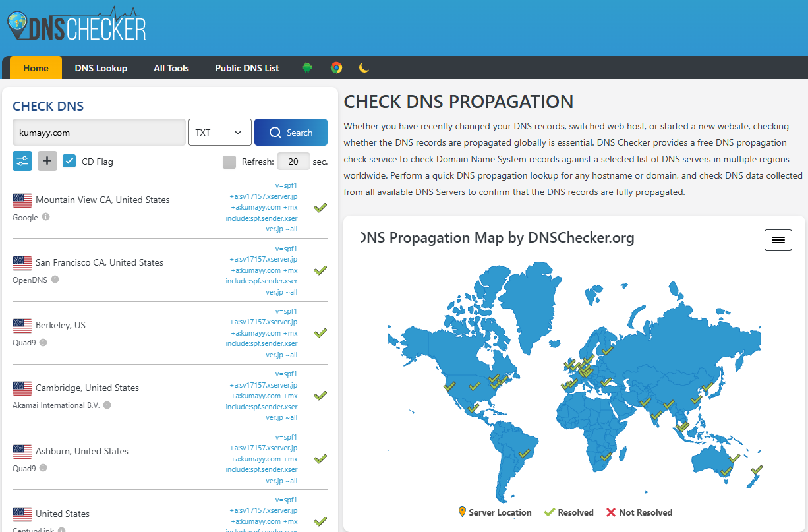The width and height of the screenshot is (808, 532).
Task: Click 'Cambridge, United States' location text
Action: 88,388
